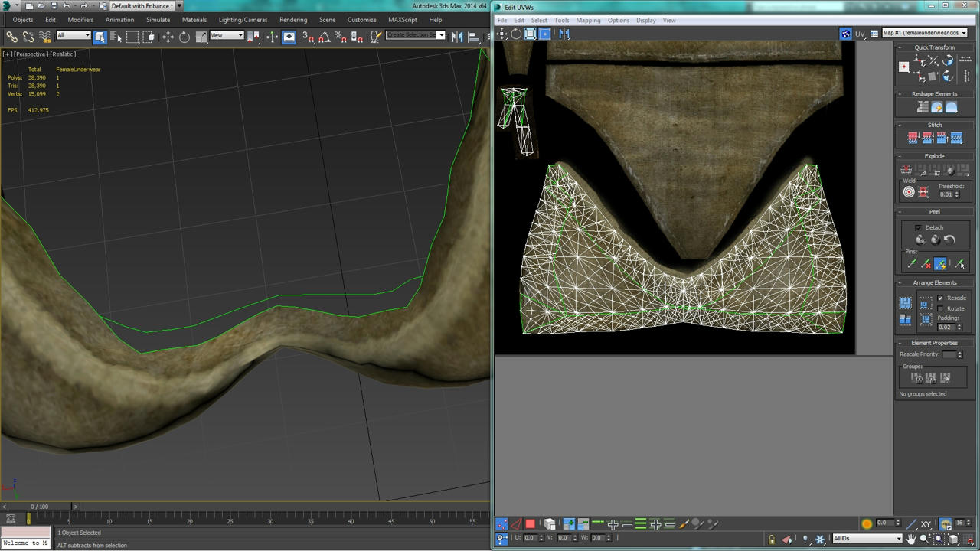Click the Select by Element 3D box icon
Screen dimensions: 980x551
tap(549, 524)
